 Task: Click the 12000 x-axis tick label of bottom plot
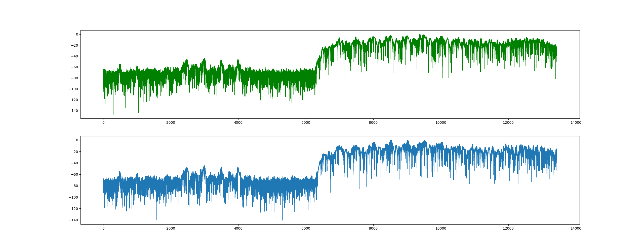point(508,229)
